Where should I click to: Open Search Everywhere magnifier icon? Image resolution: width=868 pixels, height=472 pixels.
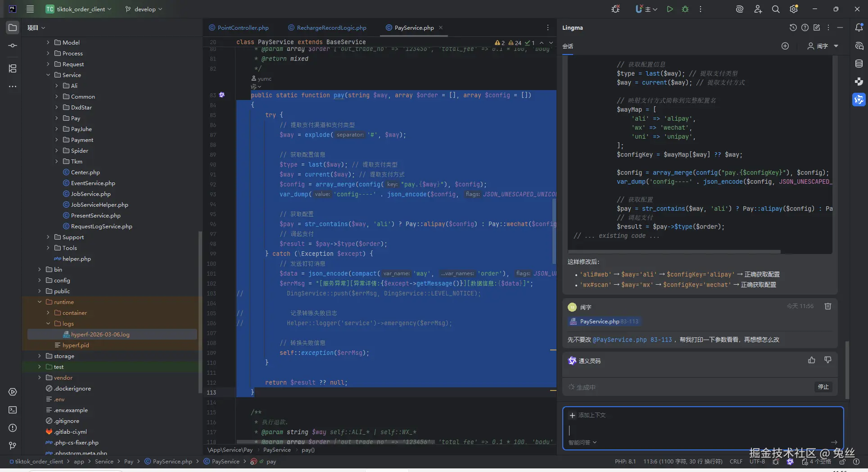[x=776, y=9]
